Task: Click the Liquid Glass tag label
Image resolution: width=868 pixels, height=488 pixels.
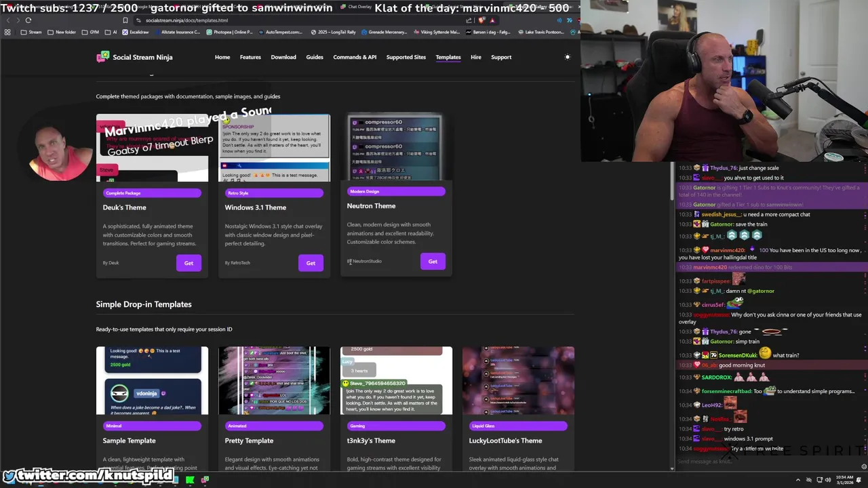Action: click(518, 426)
